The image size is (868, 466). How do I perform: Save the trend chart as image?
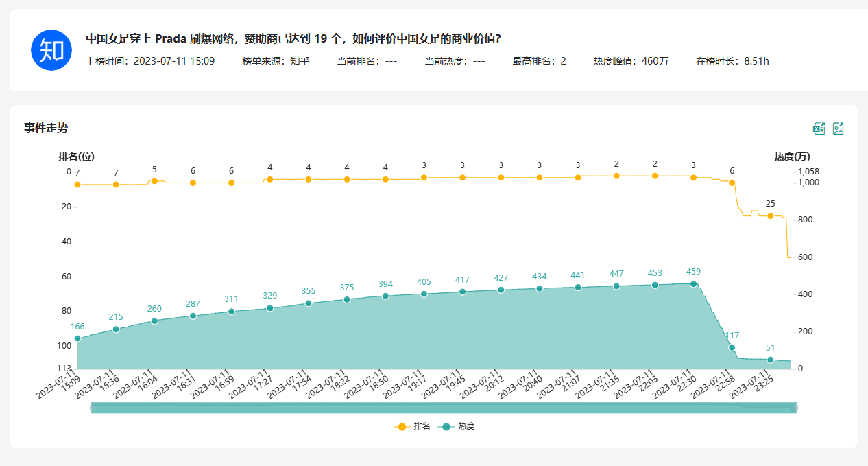point(838,128)
